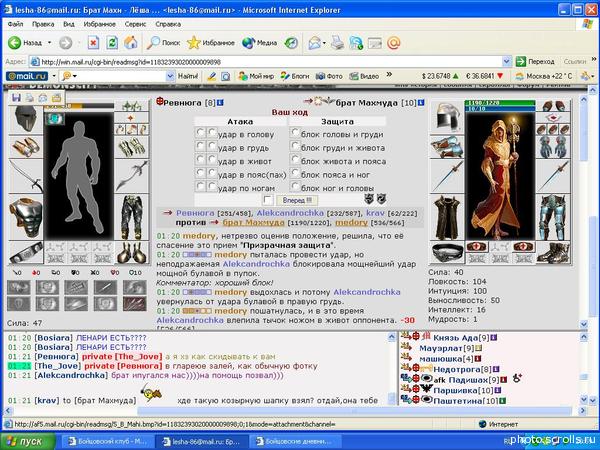The height and width of the screenshot is (450, 600).
Task: Tick the checkbox beside Вперед button
Action: (268, 200)
